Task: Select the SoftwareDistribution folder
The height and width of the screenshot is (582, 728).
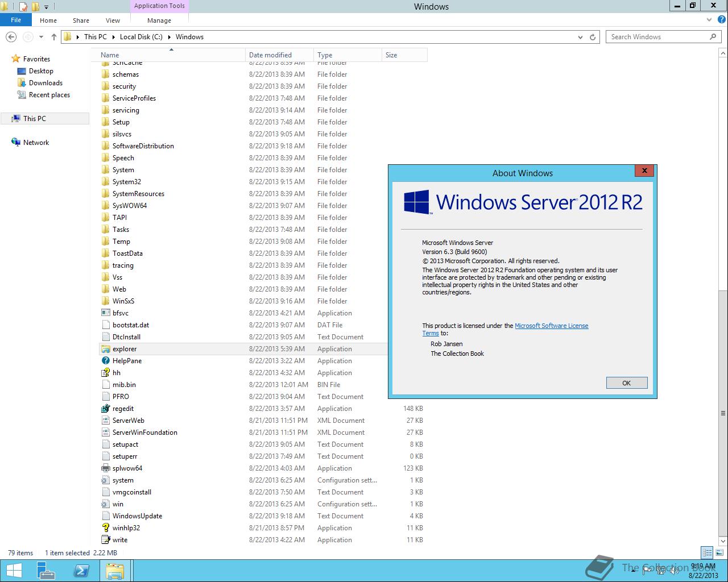Action: [x=143, y=146]
